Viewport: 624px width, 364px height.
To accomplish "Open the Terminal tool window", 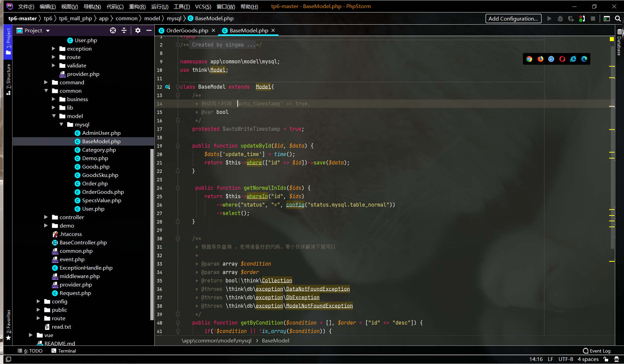I will coord(64,351).
